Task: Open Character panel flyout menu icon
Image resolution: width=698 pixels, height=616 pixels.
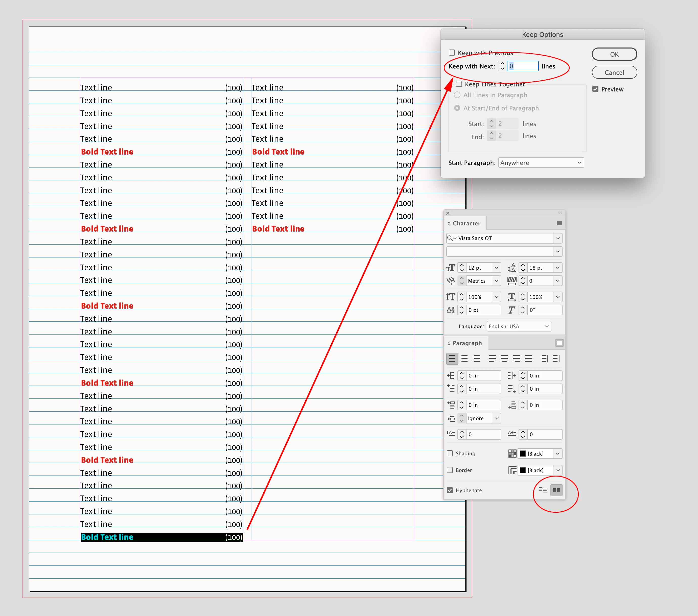Action: (559, 223)
